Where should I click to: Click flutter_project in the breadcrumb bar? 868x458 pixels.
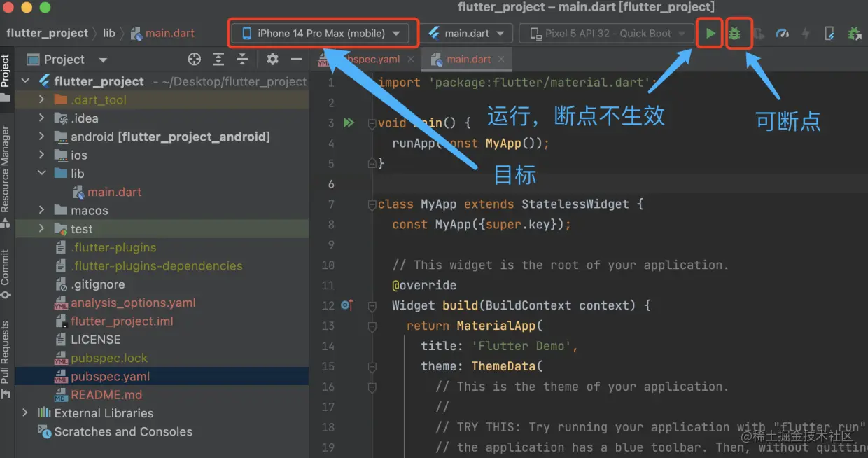coord(47,33)
